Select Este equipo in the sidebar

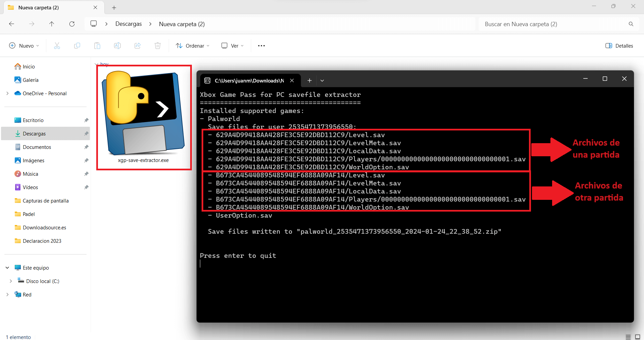click(x=32, y=268)
